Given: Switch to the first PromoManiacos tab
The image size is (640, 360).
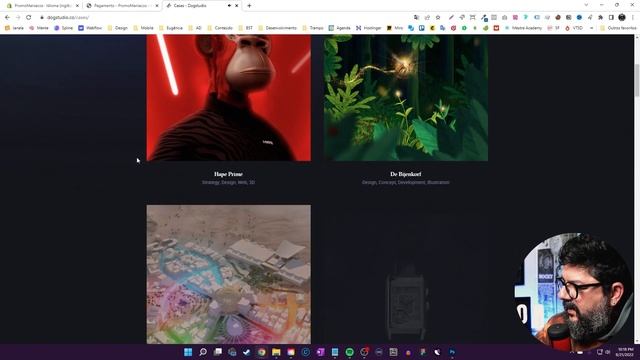Looking at the screenshot, I should tap(43, 6).
